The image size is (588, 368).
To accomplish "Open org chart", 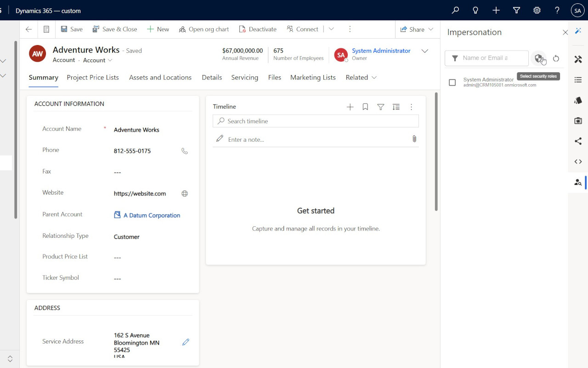I will tap(204, 29).
